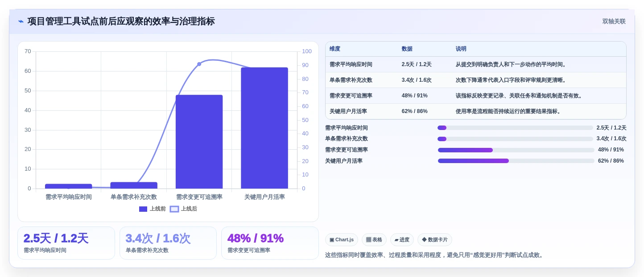The image size is (644, 277).
Task: Click left axis value 70
Action: pyautogui.click(x=28, y=51)
